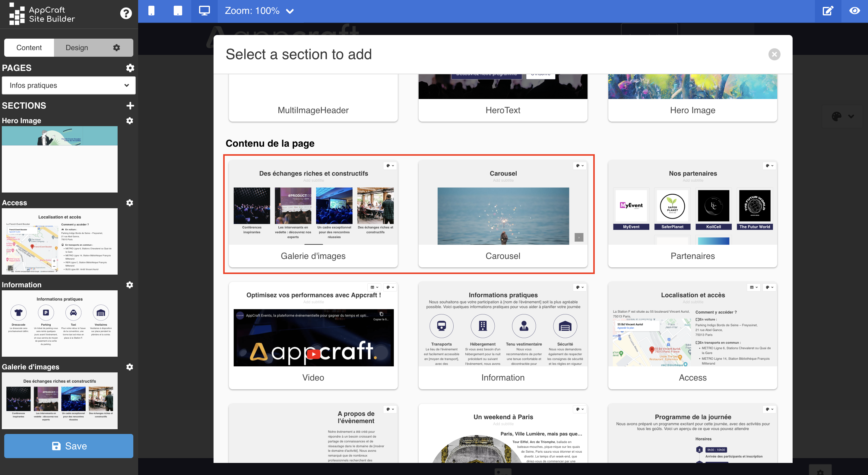Image resolution: width=868 pixels, height=475 pixels.
Task: Toggle the preview eye icon
Action: point(854,11)
